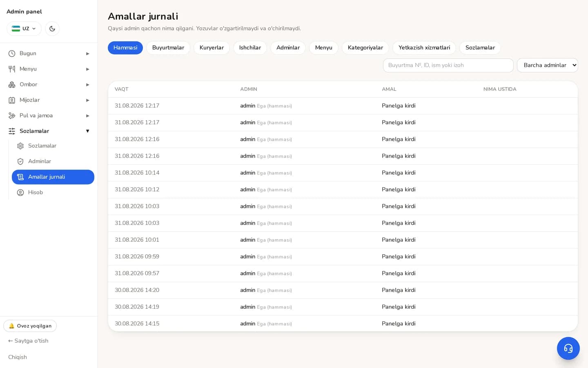The height and width of the screenshot is (368, 588).
Task: Click the Bugun clock icon
Action: (12, 54)
